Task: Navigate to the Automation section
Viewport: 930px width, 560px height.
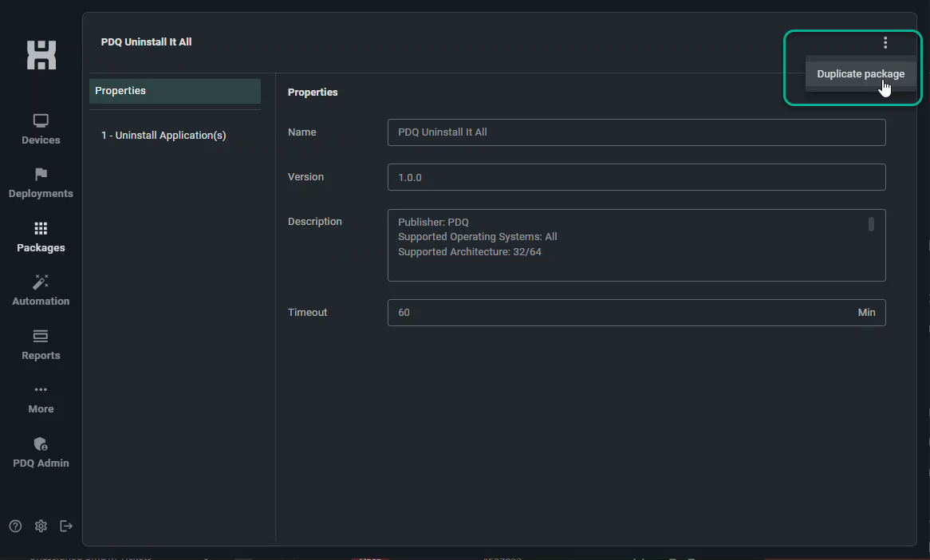Action: tap(40, 290)
